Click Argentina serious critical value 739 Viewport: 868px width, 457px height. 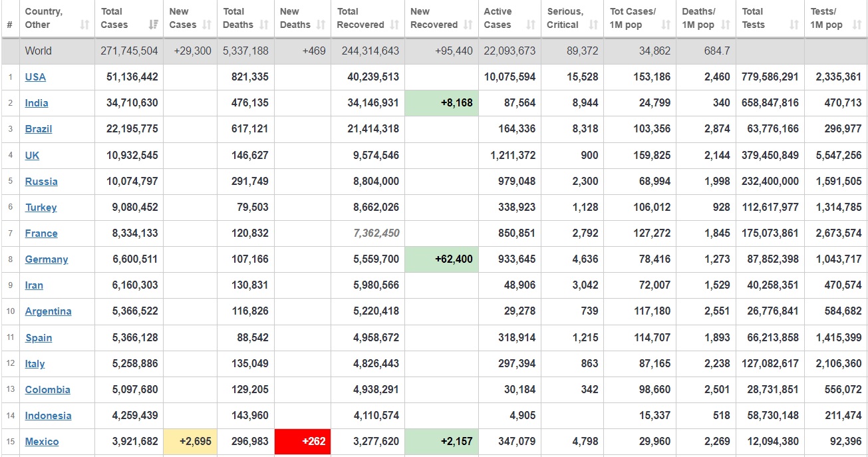[589, 311]
